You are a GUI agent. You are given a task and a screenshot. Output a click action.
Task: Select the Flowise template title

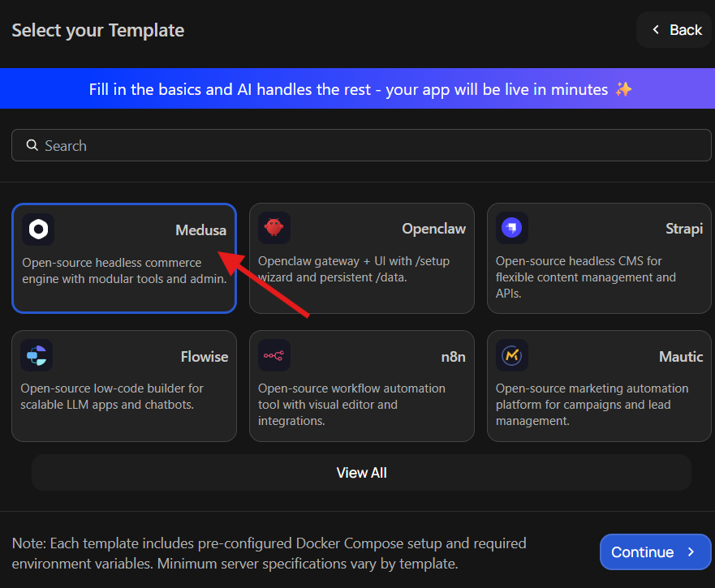(204, 357)
